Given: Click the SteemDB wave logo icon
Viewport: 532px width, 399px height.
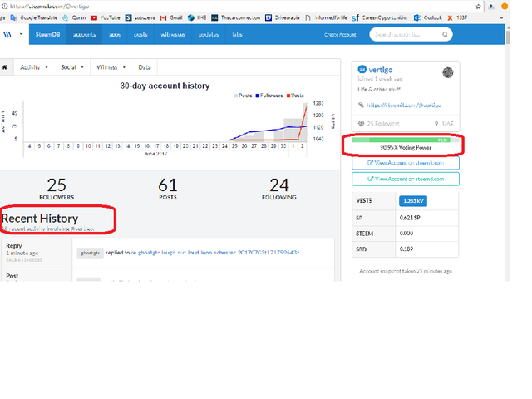Looking at the screenshot, I should click(9, 35).
